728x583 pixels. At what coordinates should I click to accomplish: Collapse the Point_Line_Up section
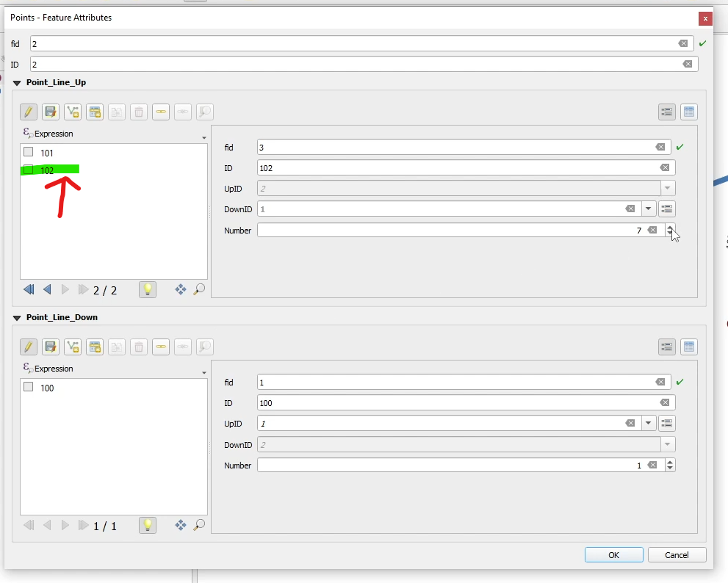[17, 83]
